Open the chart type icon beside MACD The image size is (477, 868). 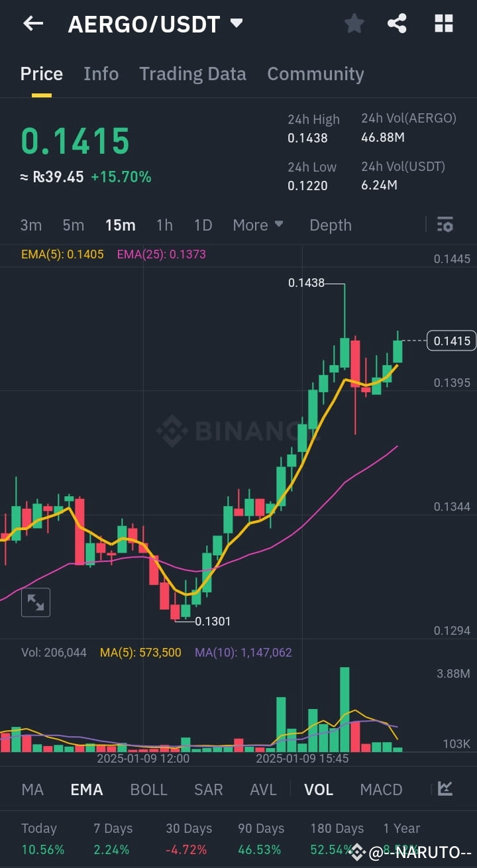pyautogui.click(x=445, y=789)
